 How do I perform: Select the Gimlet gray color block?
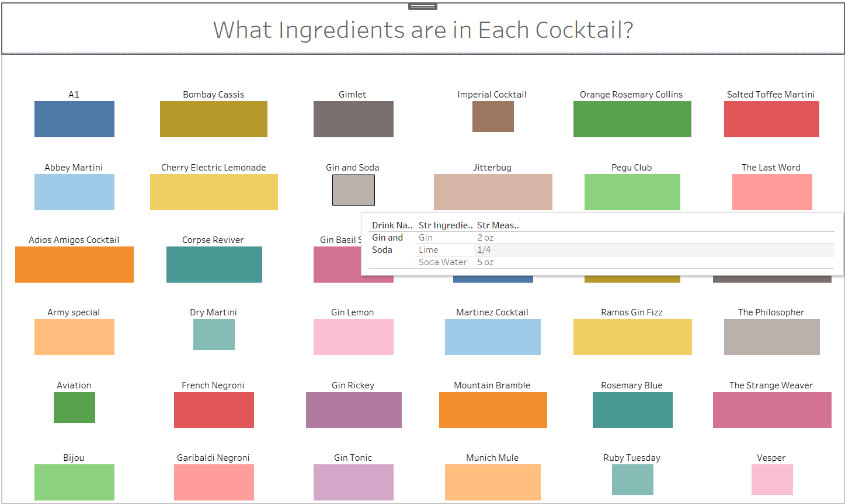pos(353,119)
